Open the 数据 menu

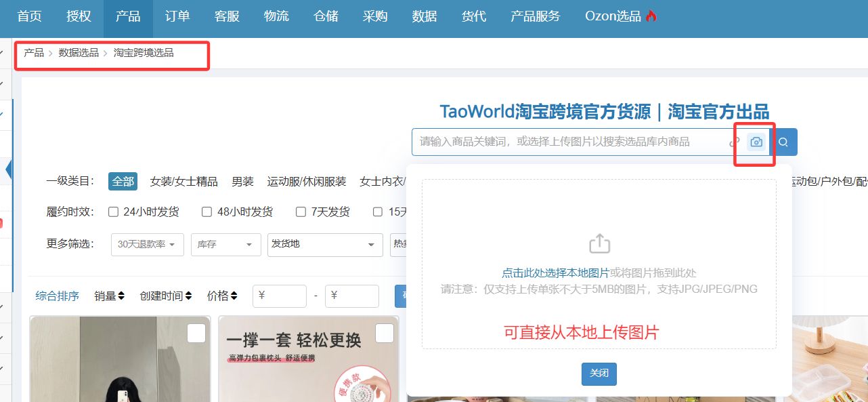tap(425, 17)
